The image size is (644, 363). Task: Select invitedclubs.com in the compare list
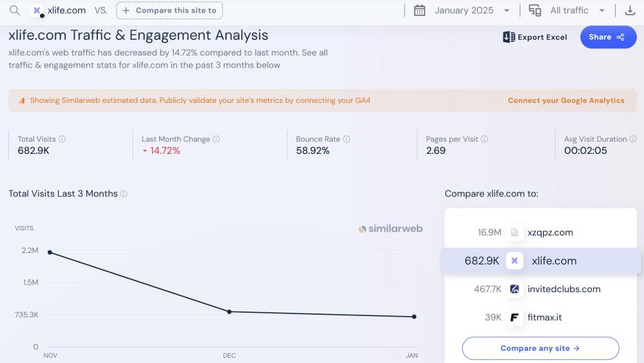pos(563,289)
